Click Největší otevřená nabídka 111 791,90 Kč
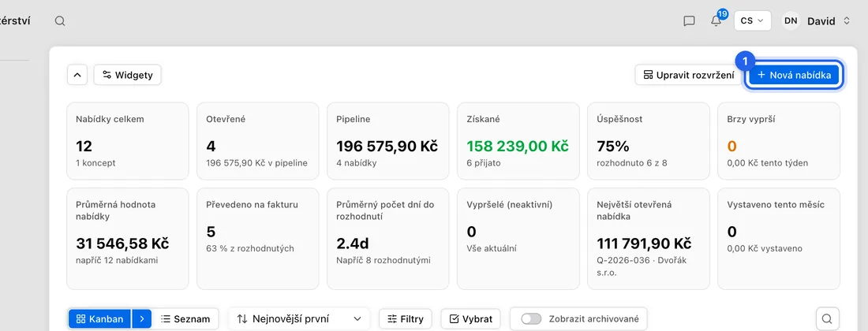This screenshot has height=331, width=868. pos(644,244)
